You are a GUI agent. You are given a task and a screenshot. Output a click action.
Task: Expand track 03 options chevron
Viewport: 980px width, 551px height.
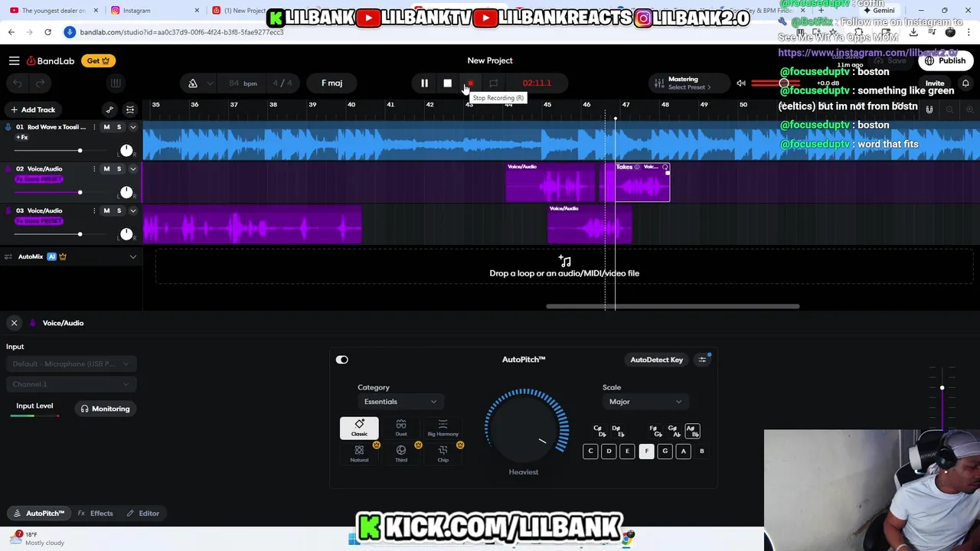point(132,210)
